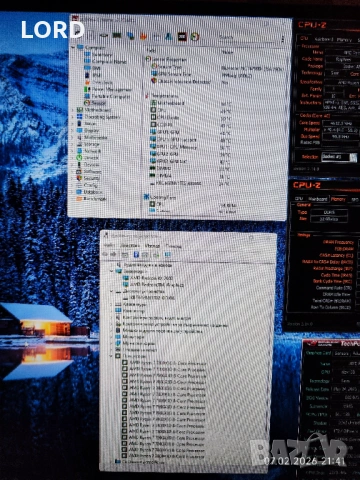Switch to Memory tab in top CPU-Z window
The width and height of the screenshot is (360, 480).
[x=344, y=40]
